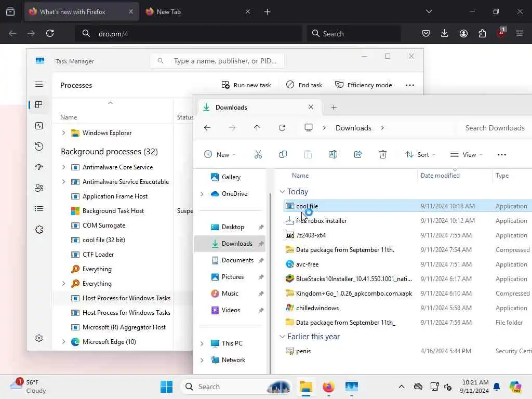Open a new Firefox tab

pyautogui.click(x=268, y=11)
